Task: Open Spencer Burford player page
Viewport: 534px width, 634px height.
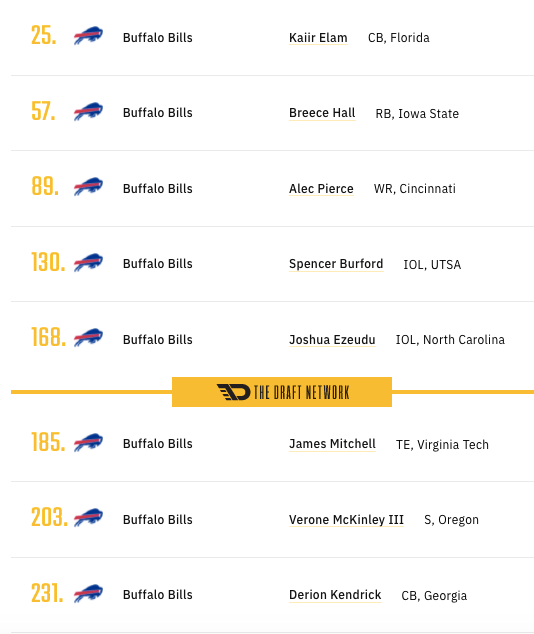Action: [x=336, y=264]
